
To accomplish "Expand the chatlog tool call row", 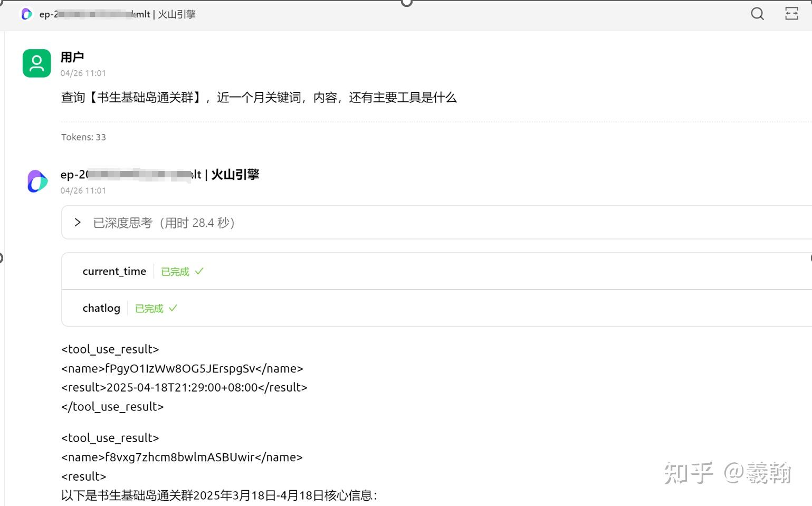I will [101, 308].
